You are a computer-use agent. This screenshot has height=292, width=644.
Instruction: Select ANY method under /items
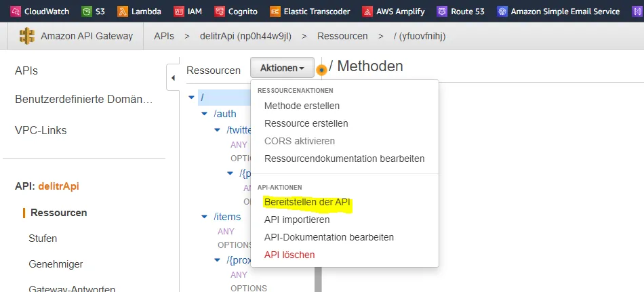click(226, 232)
